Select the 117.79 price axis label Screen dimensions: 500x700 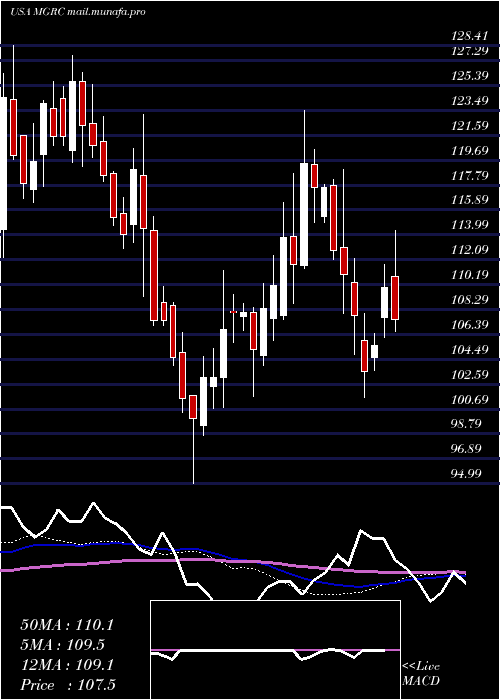pyautogui.click(x=468, y=176)
